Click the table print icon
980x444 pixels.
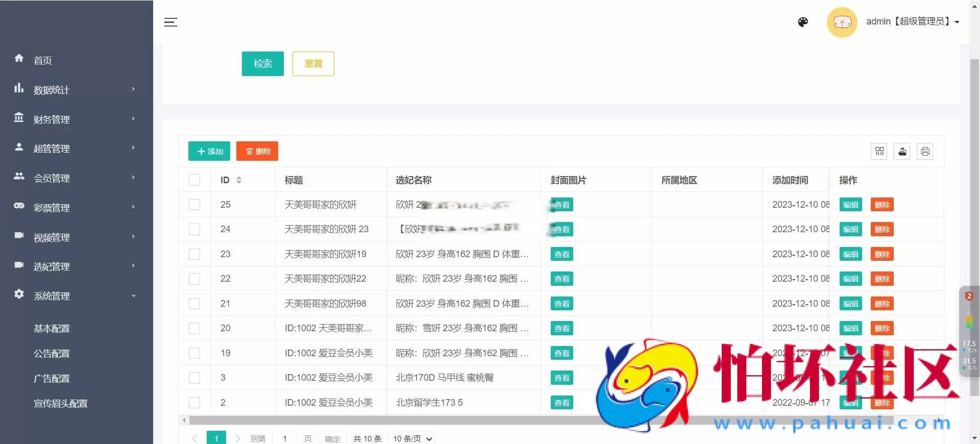click(x=925, y=152)
